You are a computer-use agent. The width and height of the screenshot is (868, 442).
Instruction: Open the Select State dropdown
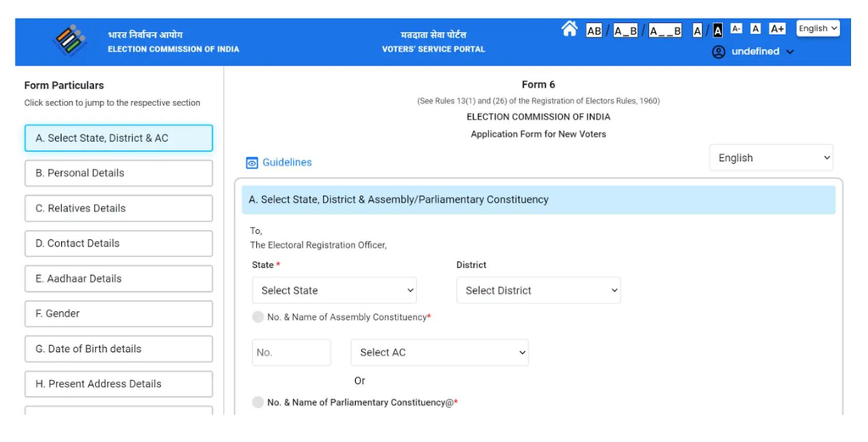pyautogui.click(x=334, y=290)
